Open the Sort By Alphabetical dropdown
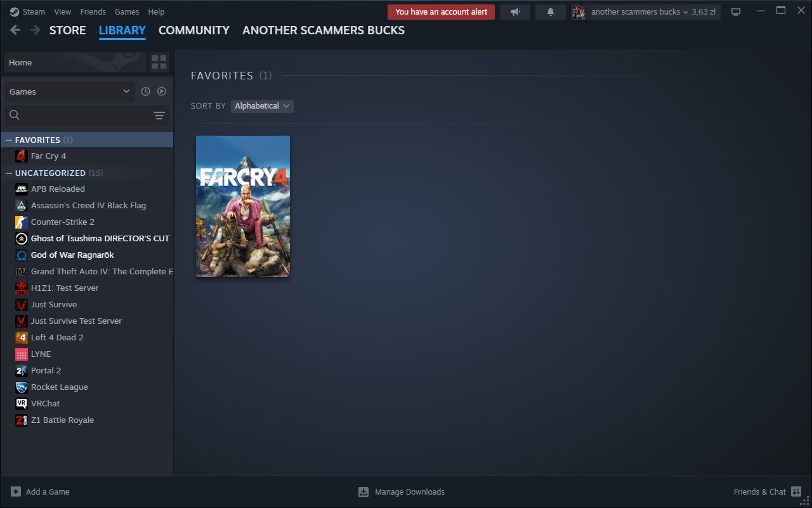 pyautogui.click(x=262, y=106)
